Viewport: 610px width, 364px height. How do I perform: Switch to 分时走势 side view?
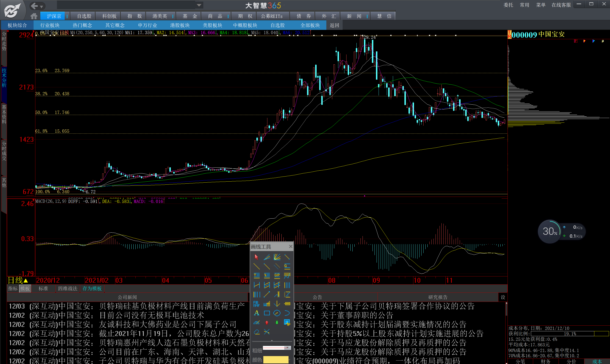pos(4,41)
